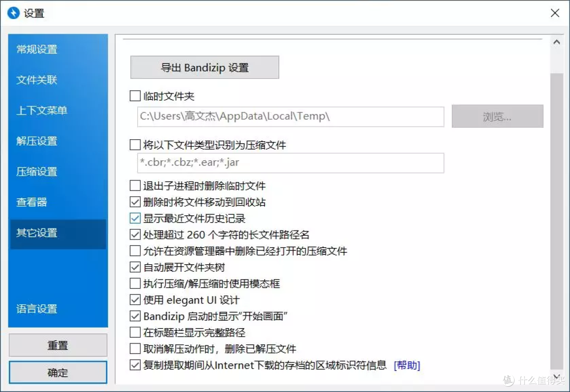Screen dimensions: 570x392
Task: Click the scrollbar up arrow
Action: (556, 42)
